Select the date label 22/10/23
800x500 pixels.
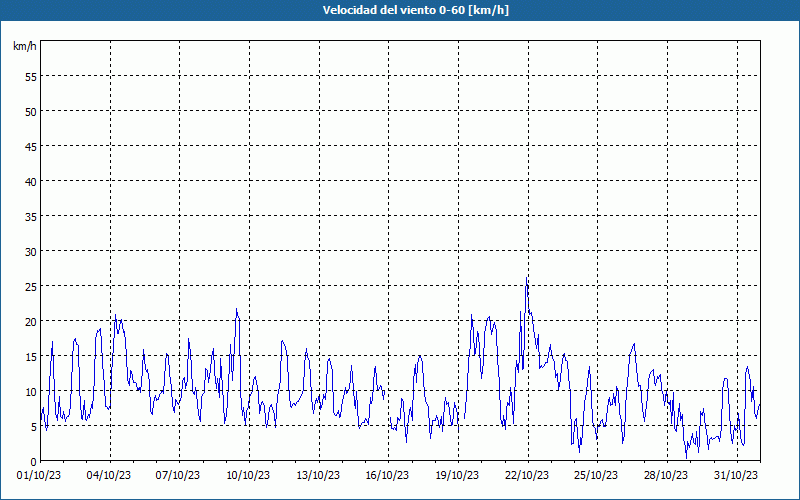[x=527, y=475]
